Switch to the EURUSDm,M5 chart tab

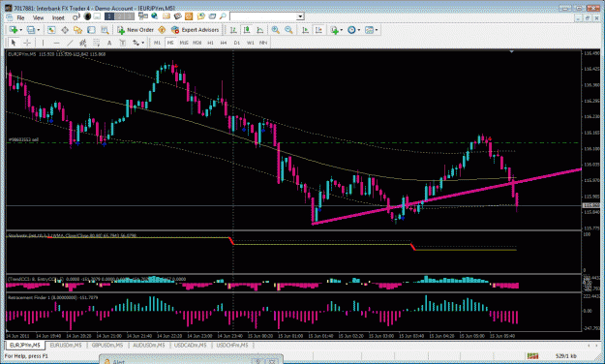click(66, 345)
